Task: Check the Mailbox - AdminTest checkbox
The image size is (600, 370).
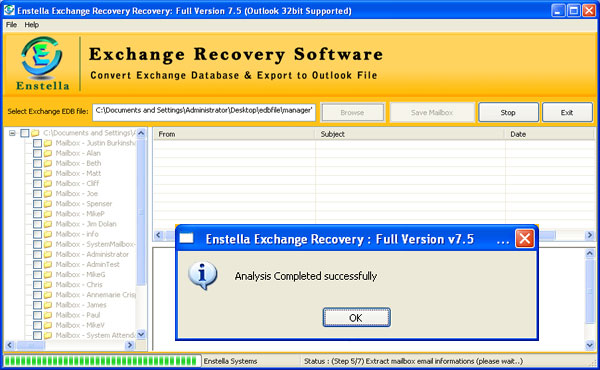Action: point(37,264)
